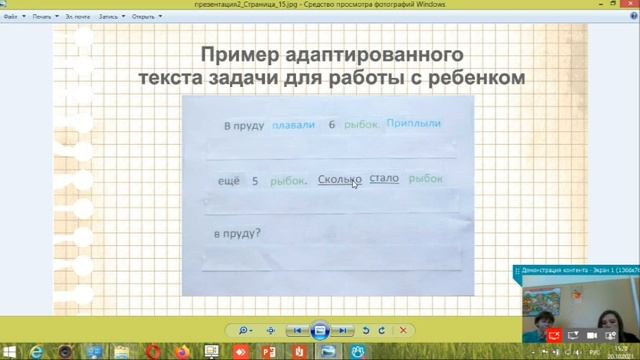
Task: Click the underlined word стало
Action: [384, 178]
